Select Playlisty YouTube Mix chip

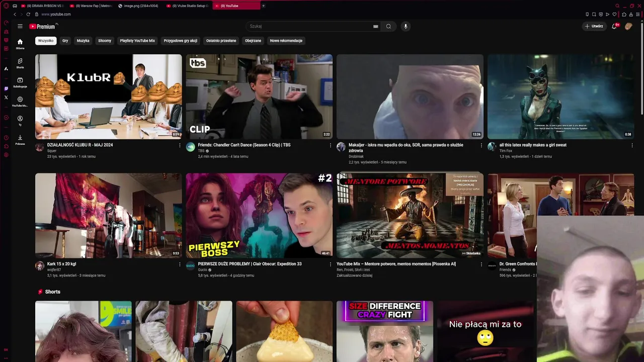pyautogui.click(x=137, y=41)
